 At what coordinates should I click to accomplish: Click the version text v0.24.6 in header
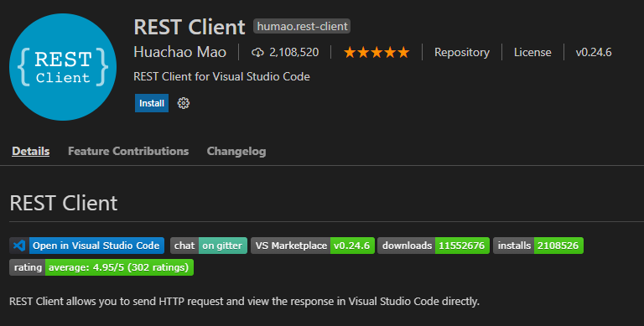tap(594, 53)
